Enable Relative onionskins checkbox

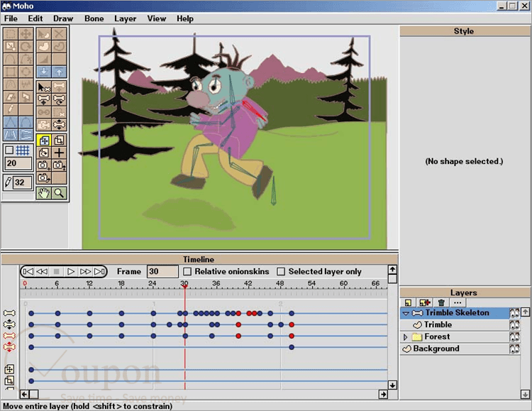(187, 271)
